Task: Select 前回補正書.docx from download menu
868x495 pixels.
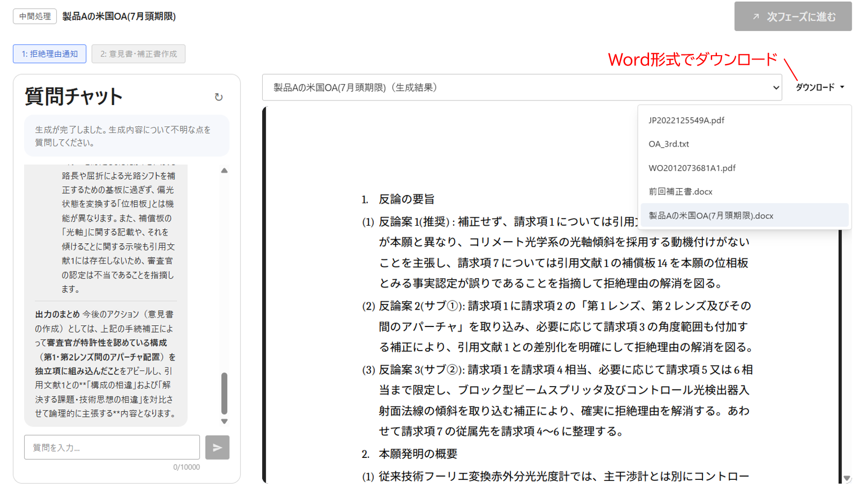Action: point(744,192)
